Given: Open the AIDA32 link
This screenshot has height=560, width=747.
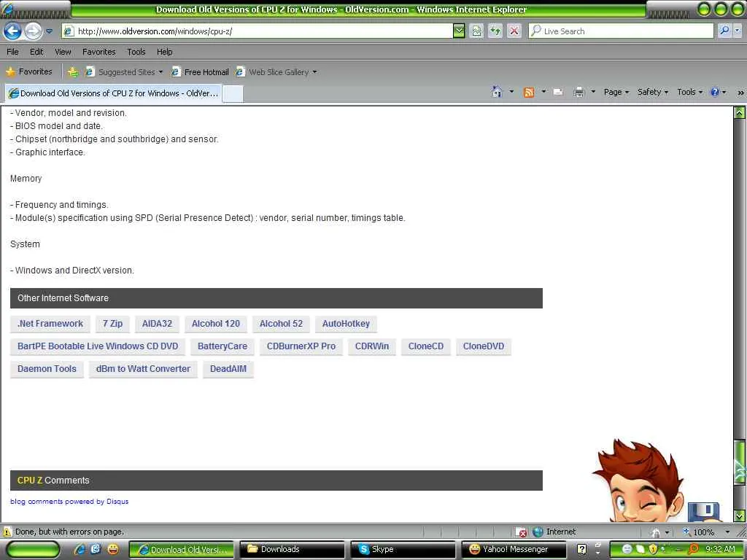Looking at the screenshot, I should pyautogui.click(x=157, y=324).
